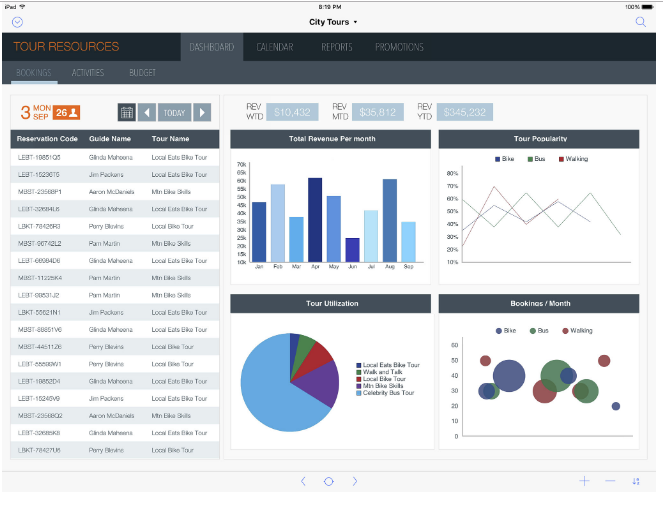Click Mtn Bike Skills pie legend entry

[380, 386]
